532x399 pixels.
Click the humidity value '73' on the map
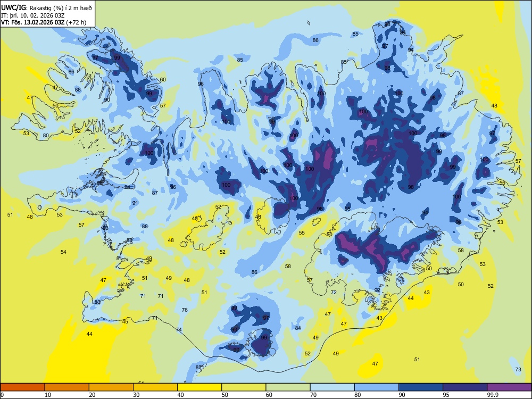(518, 370)
